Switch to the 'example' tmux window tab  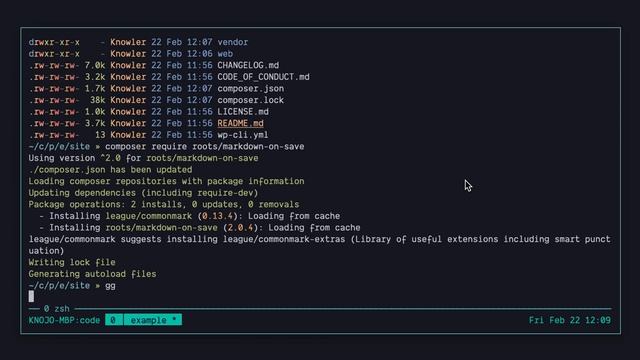coord(153,320)
